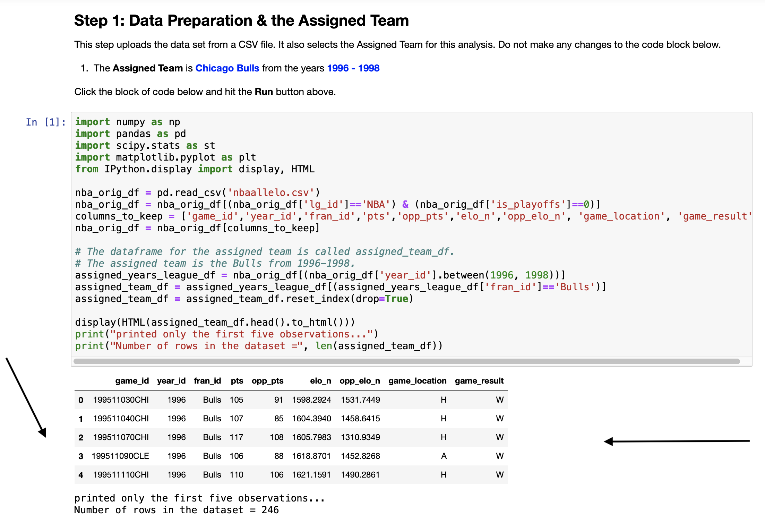
Task: Click the fran_id column header
Action: (207, 381)
